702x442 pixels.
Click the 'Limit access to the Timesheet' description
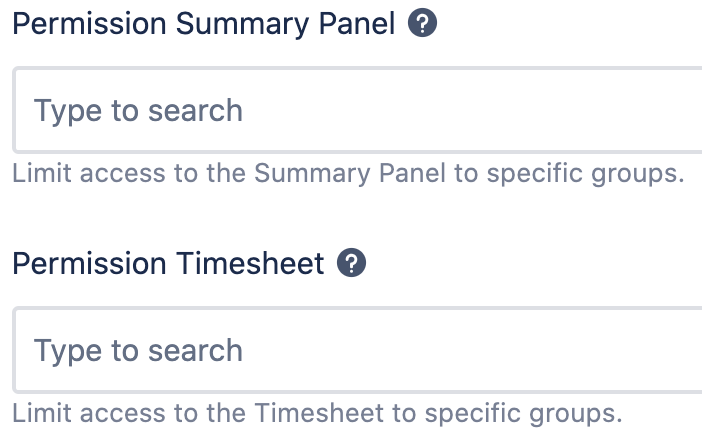[x=317, y=412]
